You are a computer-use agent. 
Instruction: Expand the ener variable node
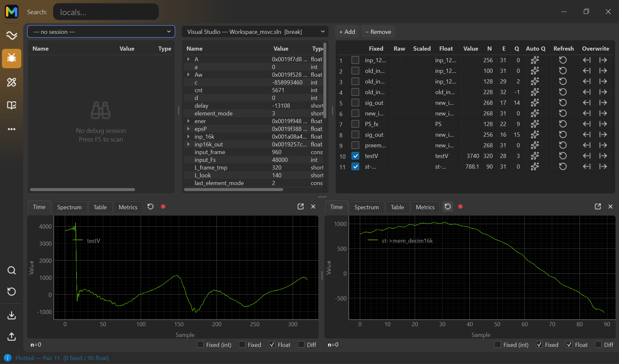pos(188,121)
